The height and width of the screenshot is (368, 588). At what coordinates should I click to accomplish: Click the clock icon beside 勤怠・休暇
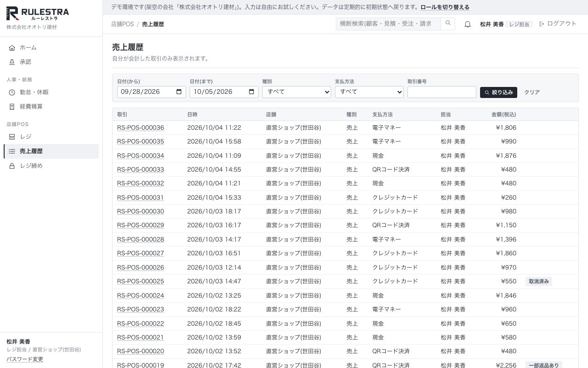coord(12,92)
